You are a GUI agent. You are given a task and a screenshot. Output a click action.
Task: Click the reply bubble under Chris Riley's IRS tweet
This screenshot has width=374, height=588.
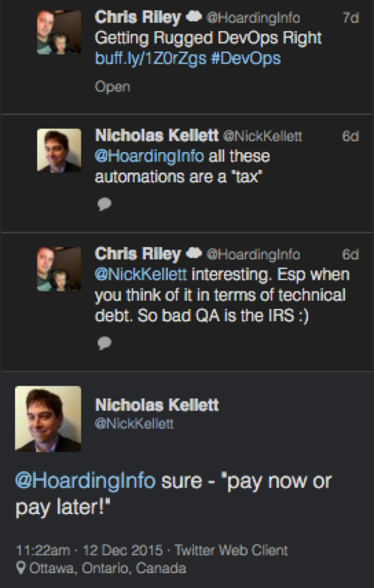(x=104, y=343)
